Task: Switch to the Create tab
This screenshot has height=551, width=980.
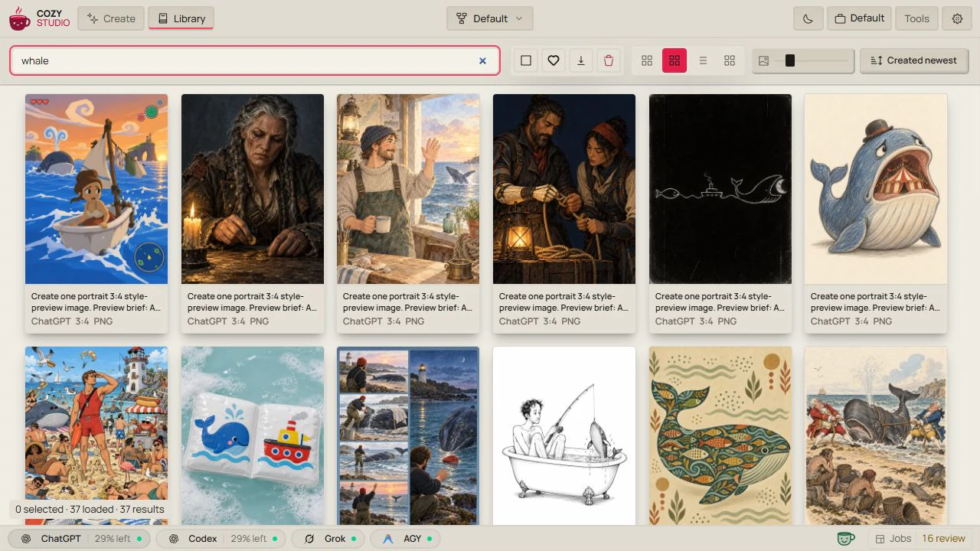Action: click(111, 18)
